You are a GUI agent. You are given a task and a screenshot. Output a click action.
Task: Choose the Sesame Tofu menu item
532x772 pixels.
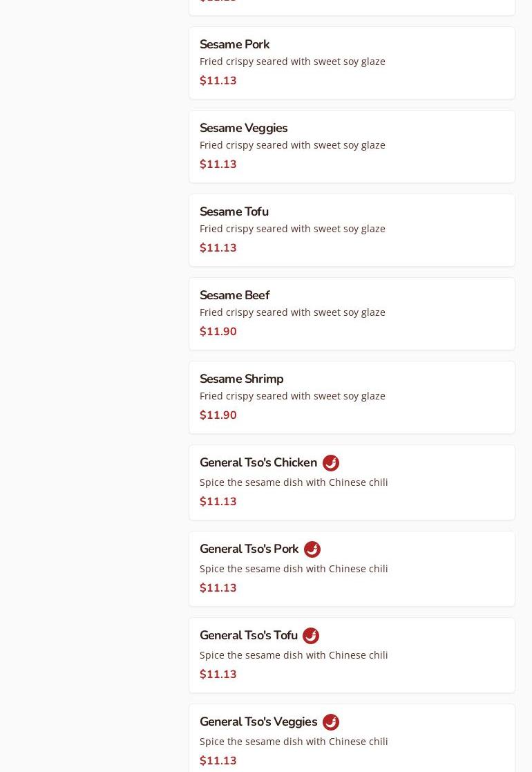[x=234, y=211]
